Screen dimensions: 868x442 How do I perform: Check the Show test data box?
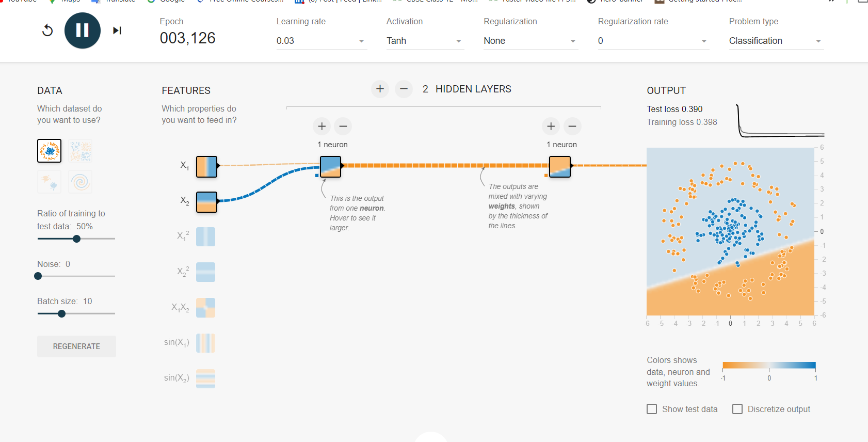point(652,409)
